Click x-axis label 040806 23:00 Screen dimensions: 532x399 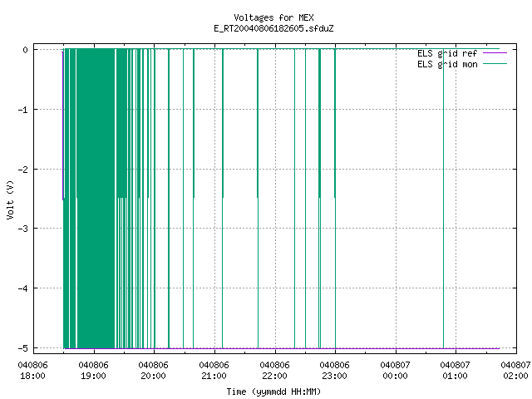point(335,371)
